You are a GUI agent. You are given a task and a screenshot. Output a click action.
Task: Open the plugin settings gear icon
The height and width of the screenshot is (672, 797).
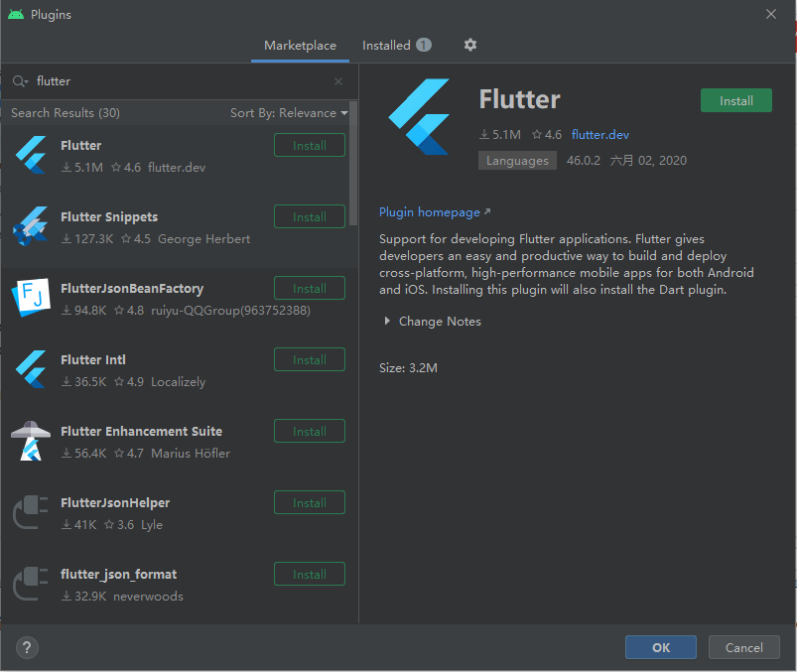tap(470, 45)
